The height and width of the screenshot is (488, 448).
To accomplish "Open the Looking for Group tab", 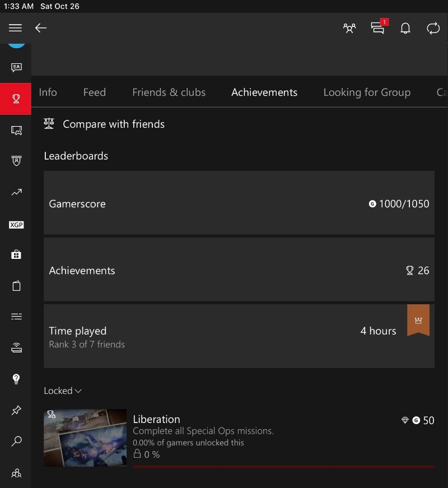I will click(367, 92).
